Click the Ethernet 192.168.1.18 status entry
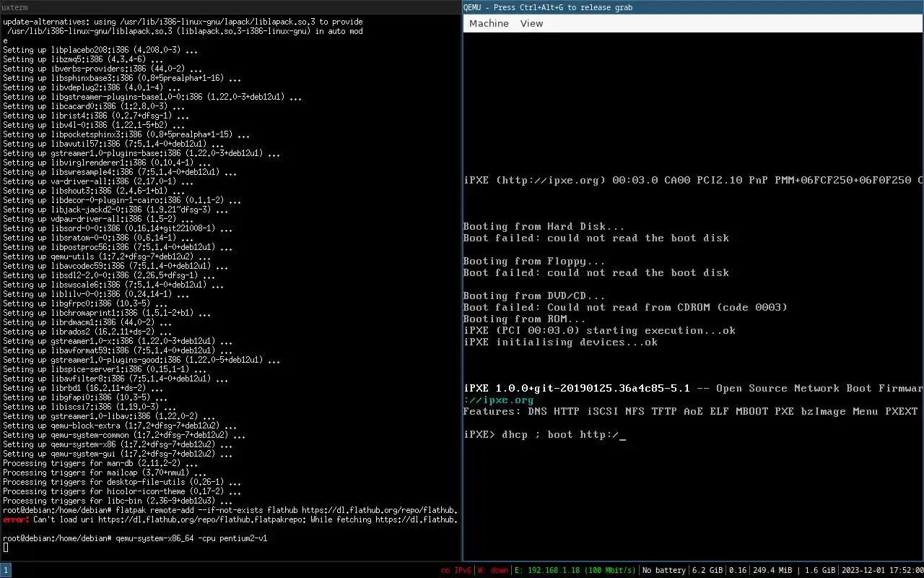This screenshot has width=924, height=578. tap(575, 570)
